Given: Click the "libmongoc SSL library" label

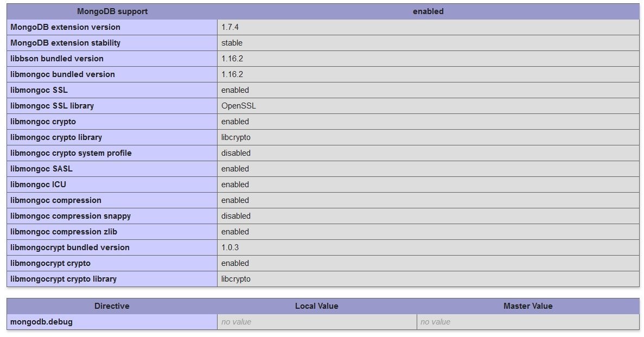Looking at the screenshot, I should click(x=52, y=106).
